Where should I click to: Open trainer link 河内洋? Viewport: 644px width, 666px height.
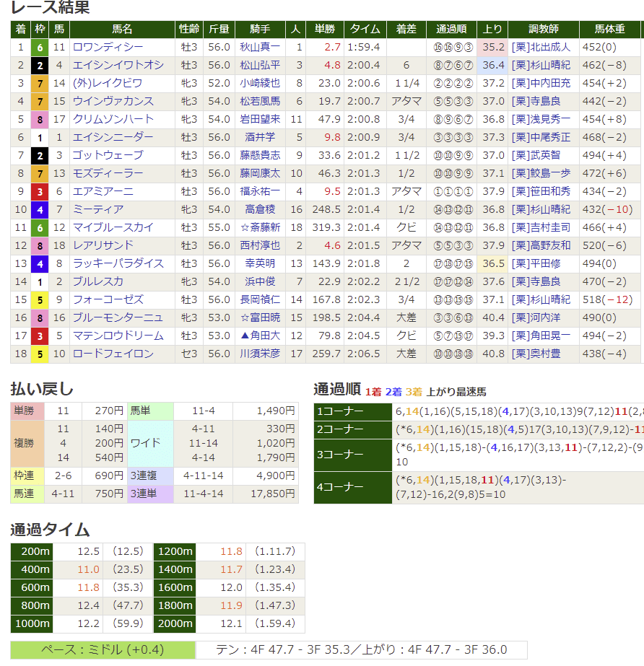(545, 317)
